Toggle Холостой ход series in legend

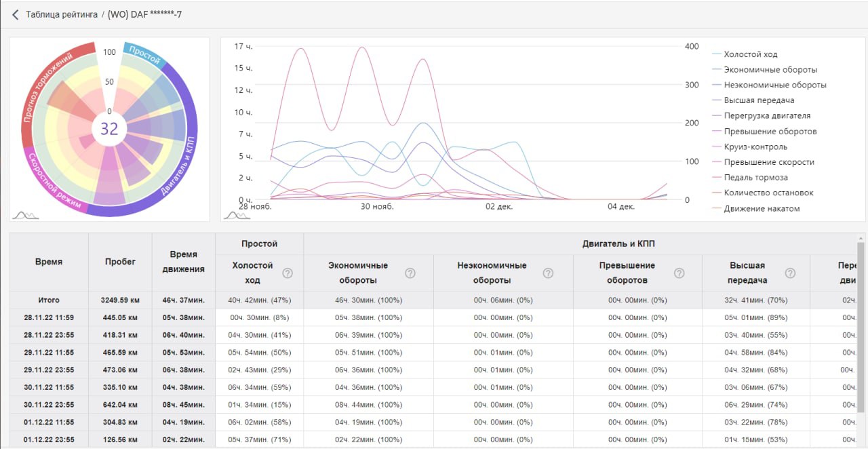[x=750, y=54]
